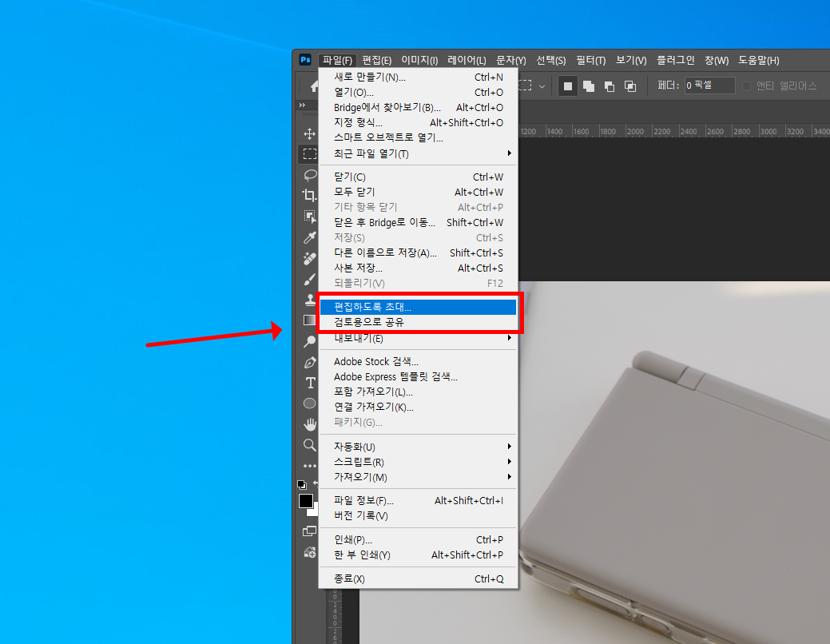
Task: Choose Adobe Stock 검색... menu entry
Action: pyautogui.click(x=418, y=362)
